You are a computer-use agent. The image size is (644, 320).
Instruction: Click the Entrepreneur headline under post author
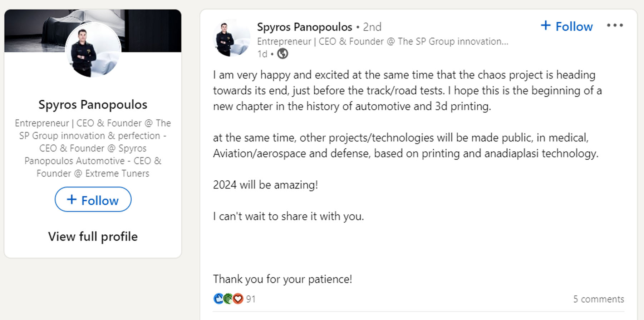383,41
